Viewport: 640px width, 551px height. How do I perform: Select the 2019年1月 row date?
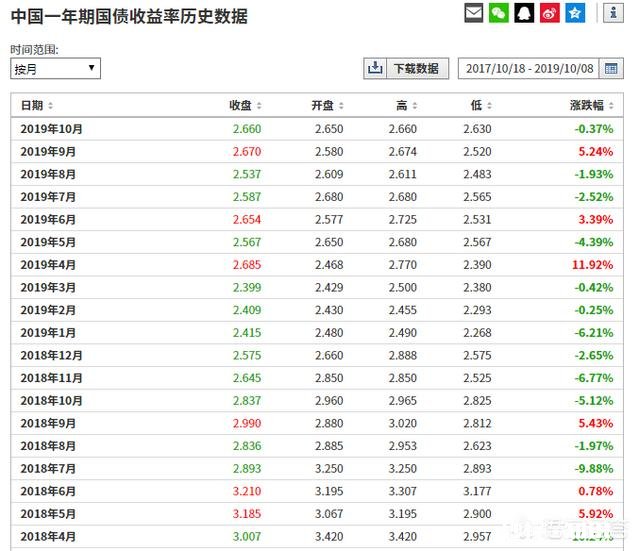pos(48,333)
